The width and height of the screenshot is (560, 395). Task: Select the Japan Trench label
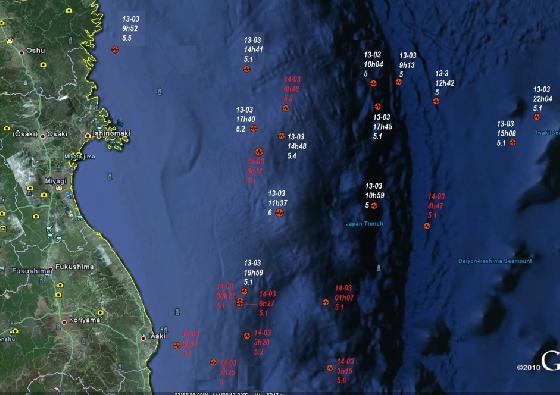[x=365, y=224]
